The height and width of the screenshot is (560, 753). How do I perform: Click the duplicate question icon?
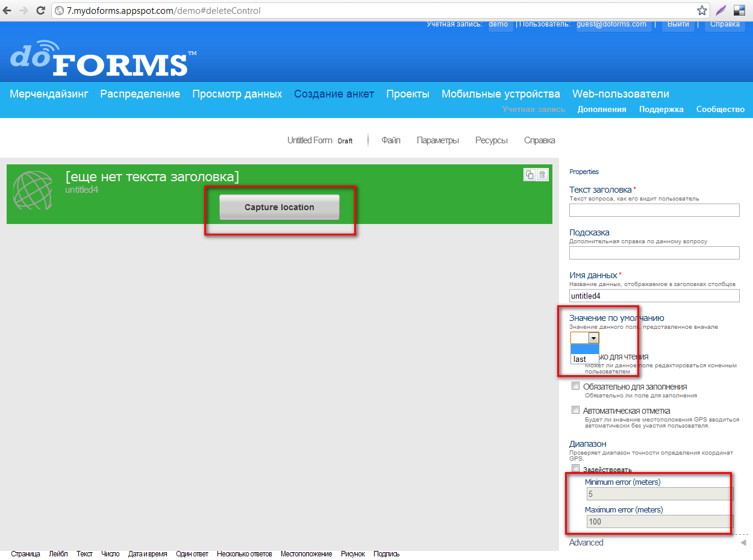530,175
